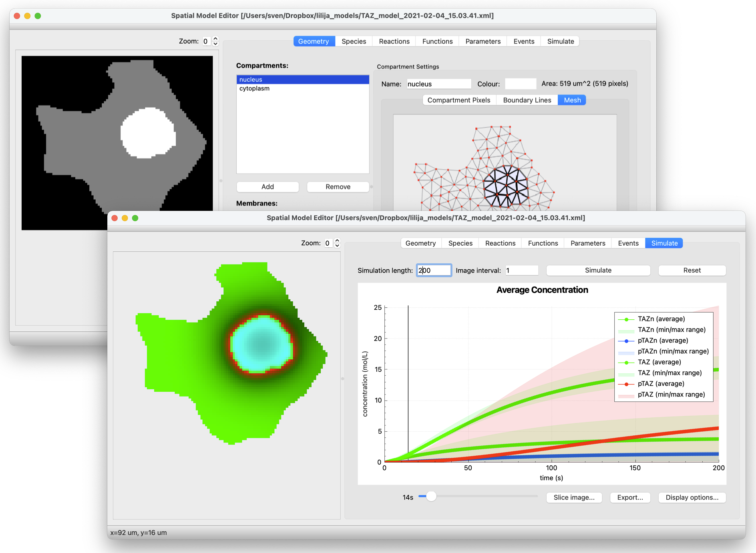This screenshot has height=553, width=756.
Task: Click the Remove compartment button
Action: pos(338,187)
